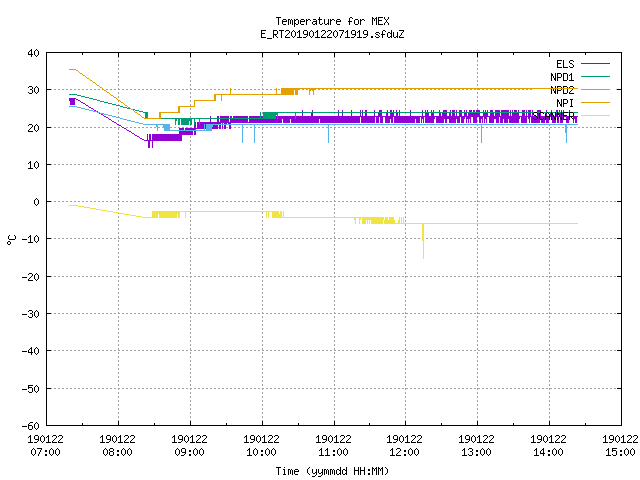Click the y-axis label -30
640x480 pixels.
click(x=31, y=314)
